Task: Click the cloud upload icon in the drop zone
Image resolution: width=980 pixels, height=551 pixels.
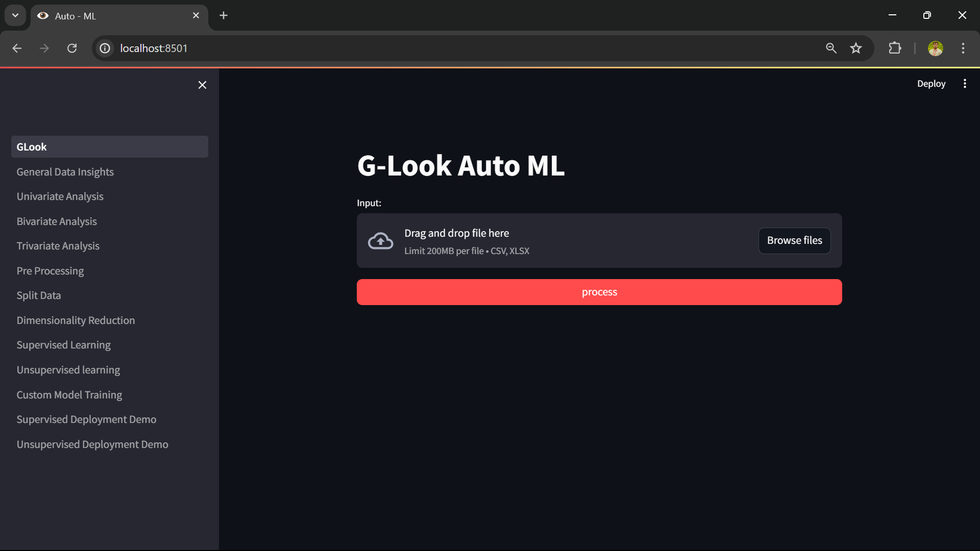Action: tap(380, 240)
